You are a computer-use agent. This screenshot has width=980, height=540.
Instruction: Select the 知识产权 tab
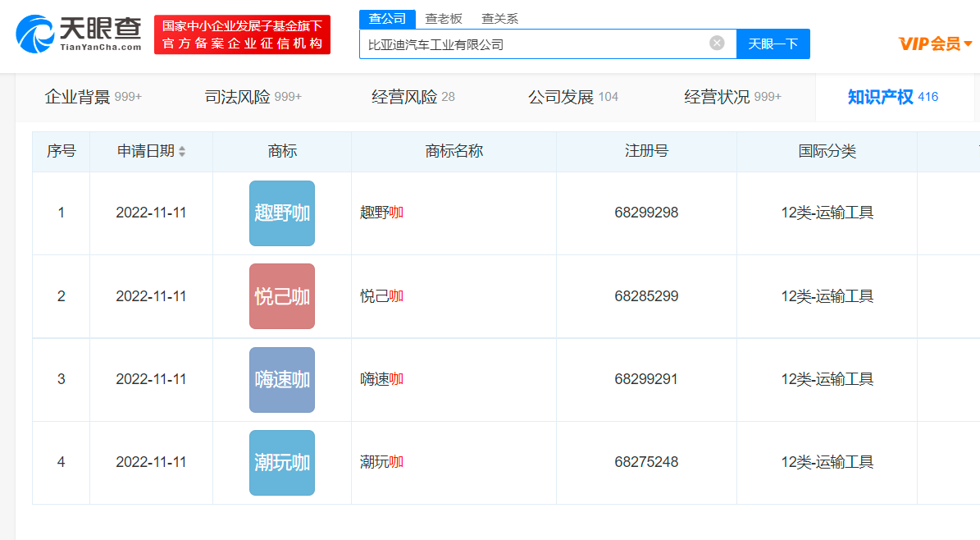point(892,97)
